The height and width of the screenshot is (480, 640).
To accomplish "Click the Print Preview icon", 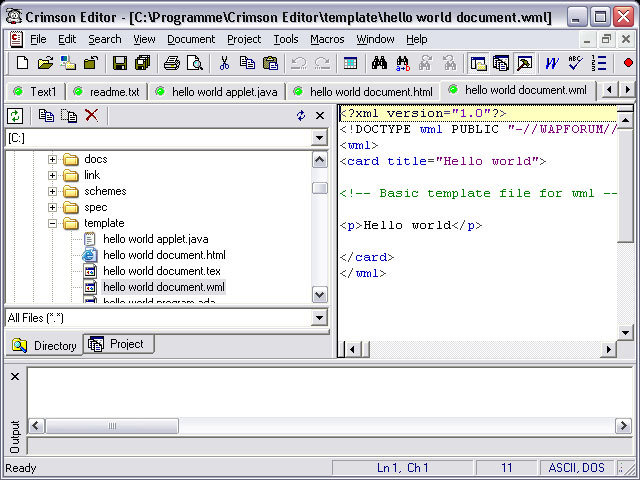I will coord(195,63).
